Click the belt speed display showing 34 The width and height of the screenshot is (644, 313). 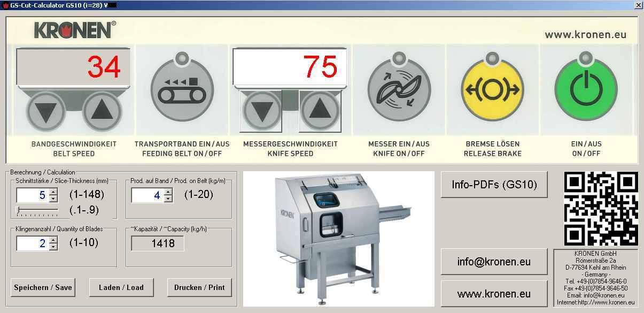pyautogui.click(x=73, y=67)
